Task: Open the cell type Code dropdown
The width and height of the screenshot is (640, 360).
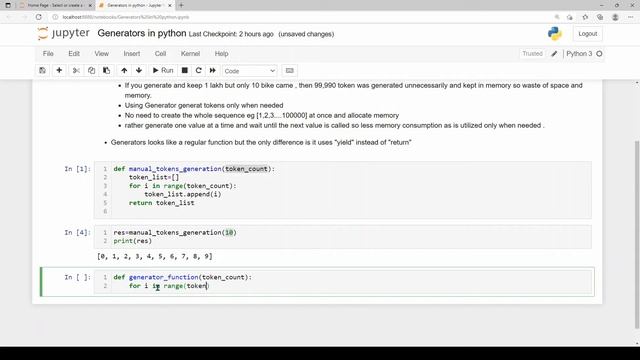Action: (x=249, y=71)
